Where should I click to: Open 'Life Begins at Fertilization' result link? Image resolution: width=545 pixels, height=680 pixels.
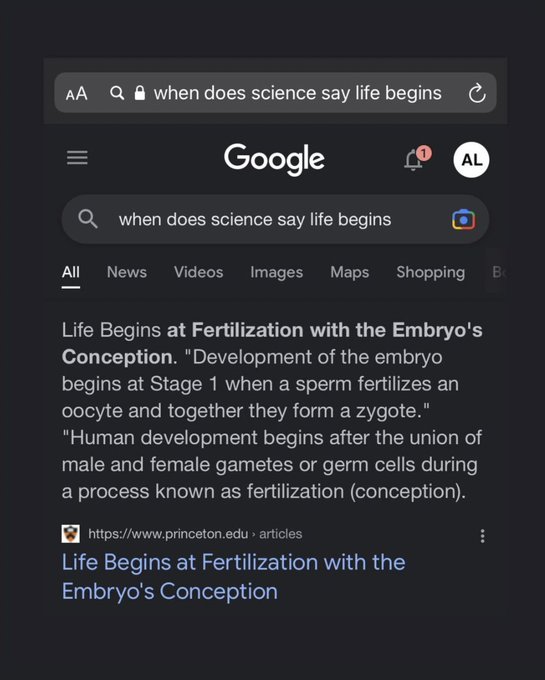pos(233,577)
